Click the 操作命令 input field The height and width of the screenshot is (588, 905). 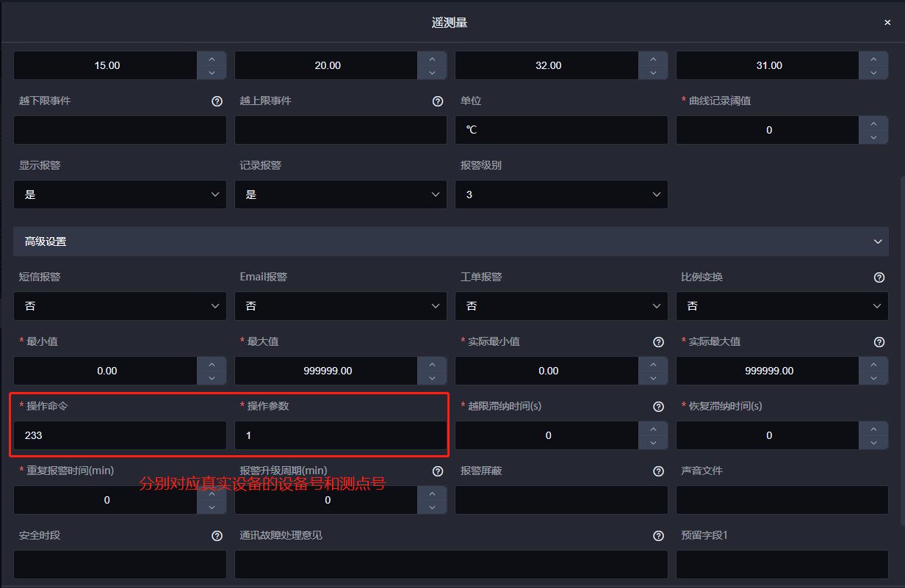[x=120, y=435]
